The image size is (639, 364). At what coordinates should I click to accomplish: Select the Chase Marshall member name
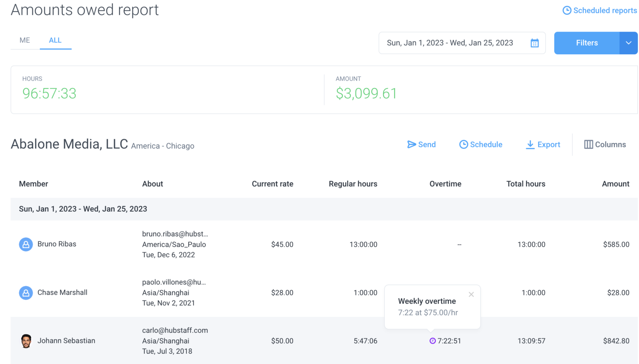(x=62, y=293)
